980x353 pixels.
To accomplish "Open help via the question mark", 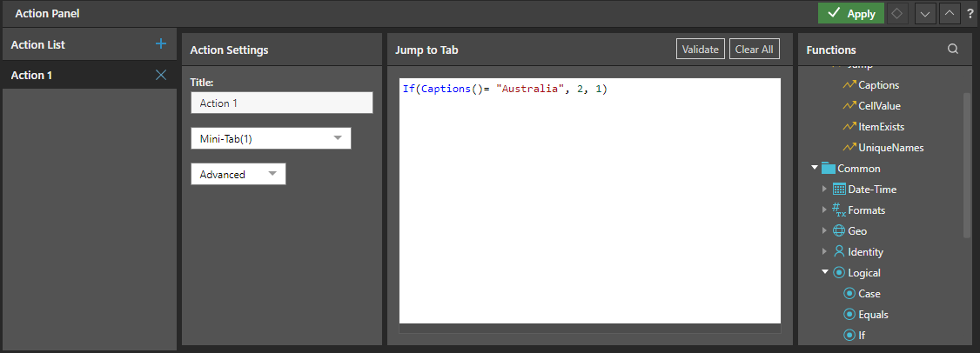I will 970,14.
